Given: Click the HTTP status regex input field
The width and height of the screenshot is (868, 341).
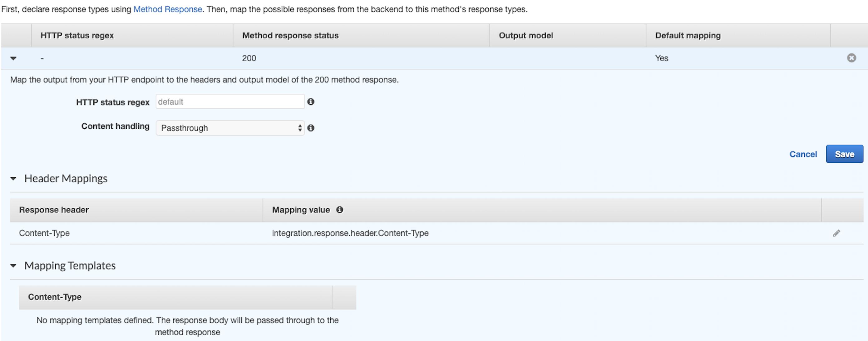Looking at the screenshot, I should [230, 102].
